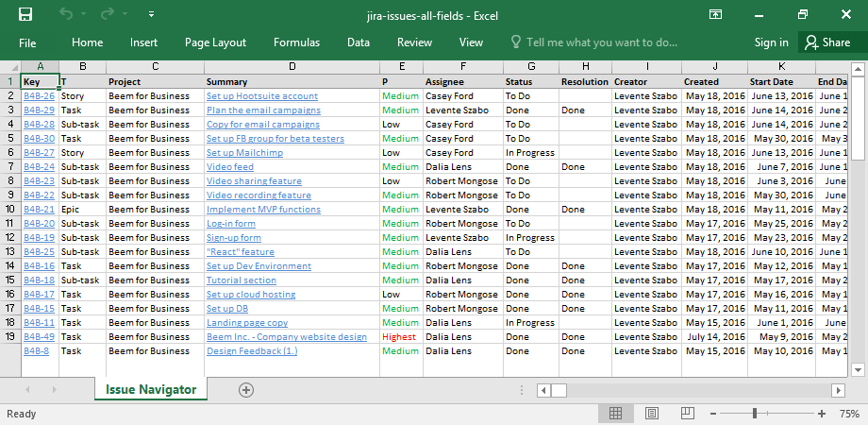Select column D header
The image size is (868, 425).
pyautogui.click(x=292, y=67)
